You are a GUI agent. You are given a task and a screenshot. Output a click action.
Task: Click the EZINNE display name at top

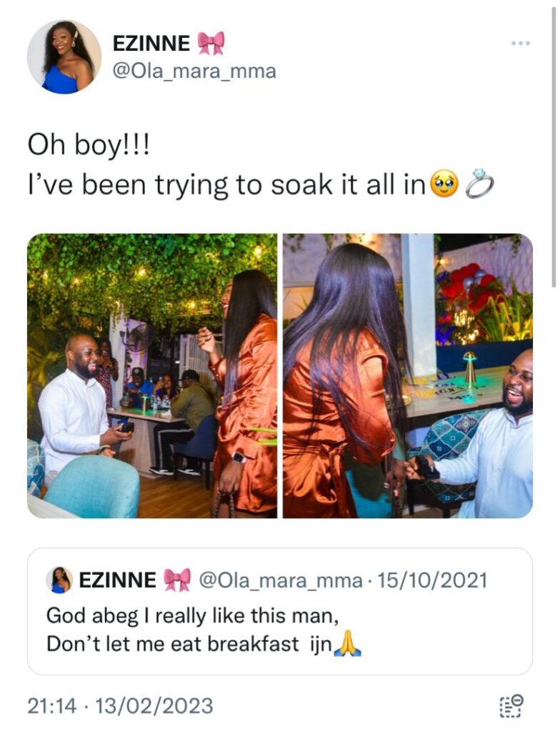151,44
